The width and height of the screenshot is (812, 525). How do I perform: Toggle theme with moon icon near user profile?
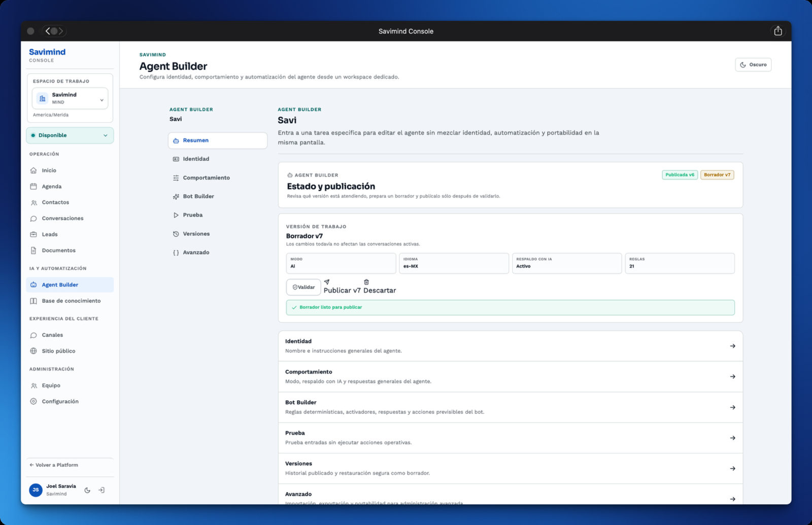[87, 490]
